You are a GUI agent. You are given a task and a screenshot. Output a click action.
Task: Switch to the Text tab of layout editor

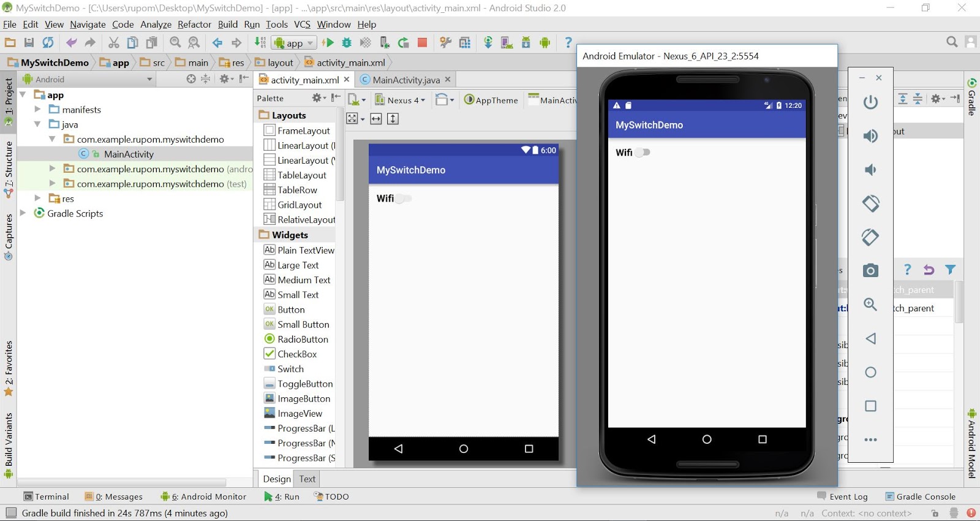coord(307,479)
